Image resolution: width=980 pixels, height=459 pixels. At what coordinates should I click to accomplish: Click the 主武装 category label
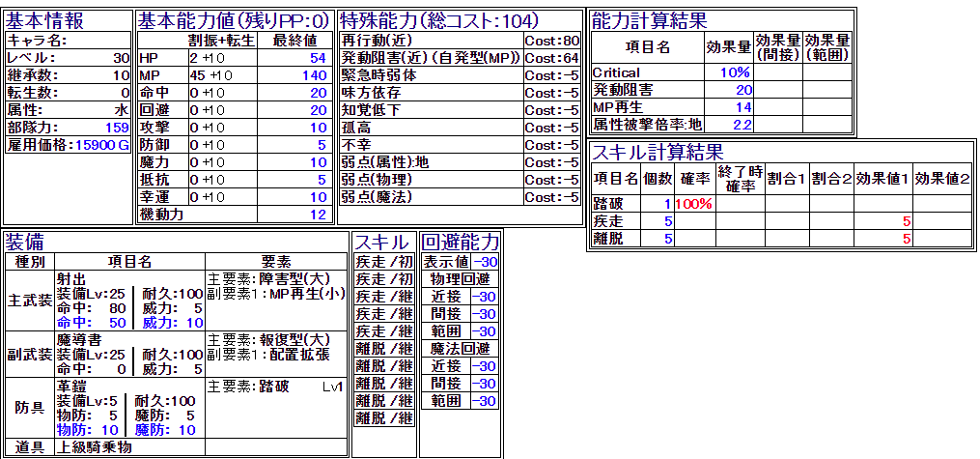click(x=29, y=301)
